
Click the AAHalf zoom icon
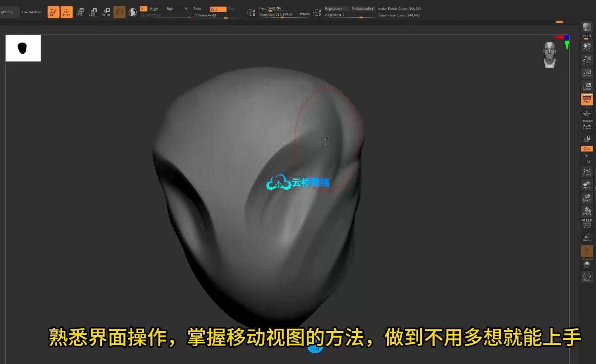tap(587, 86)
